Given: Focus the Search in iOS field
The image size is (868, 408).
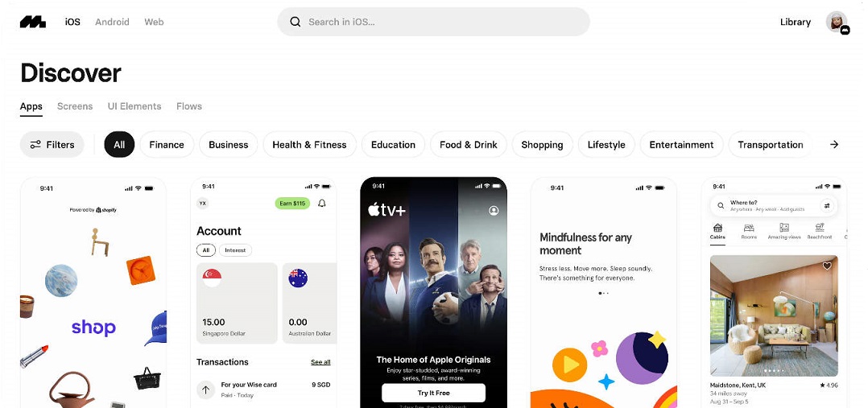Looking at the screenshot, I should (433, 23).
